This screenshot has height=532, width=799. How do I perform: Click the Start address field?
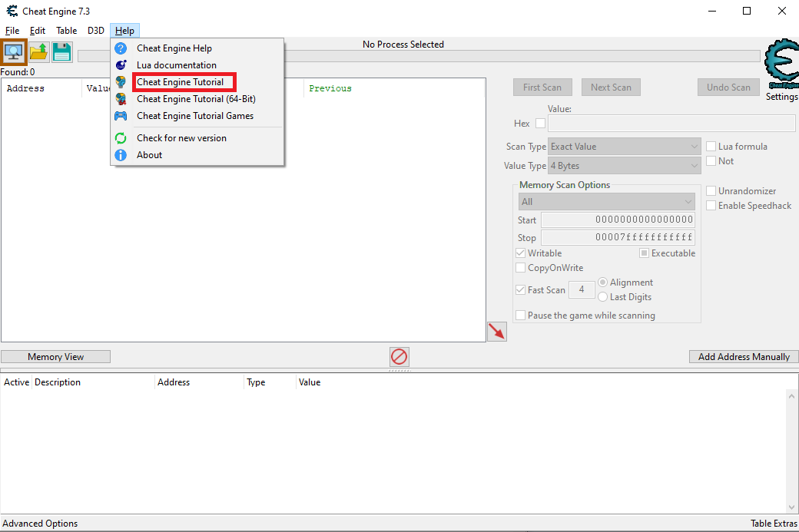click(618, 220)
